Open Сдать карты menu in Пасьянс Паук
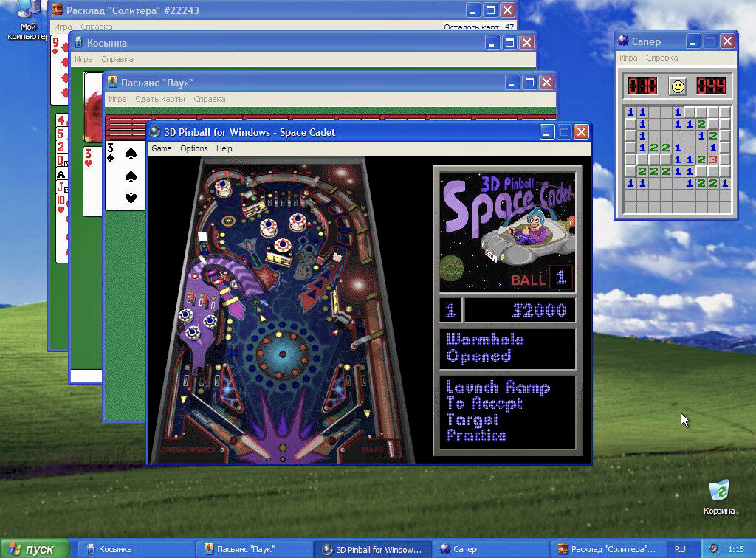The width and height of the screenshot is (756, 558). [160, 99]
